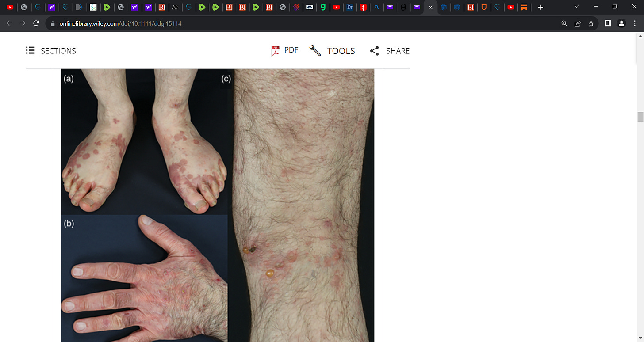Switch to the orange Substack bookmark tab

524,7
